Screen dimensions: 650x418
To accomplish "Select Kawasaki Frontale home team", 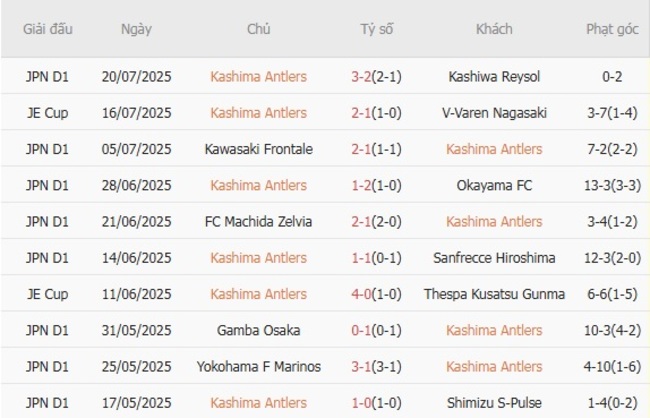I will click(x=258, y=149).
